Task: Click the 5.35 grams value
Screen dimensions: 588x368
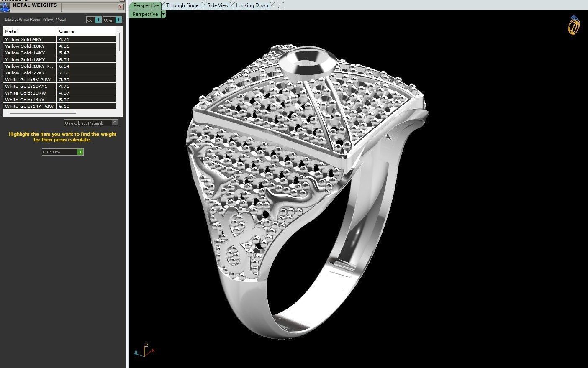Action: pos(64,79)
